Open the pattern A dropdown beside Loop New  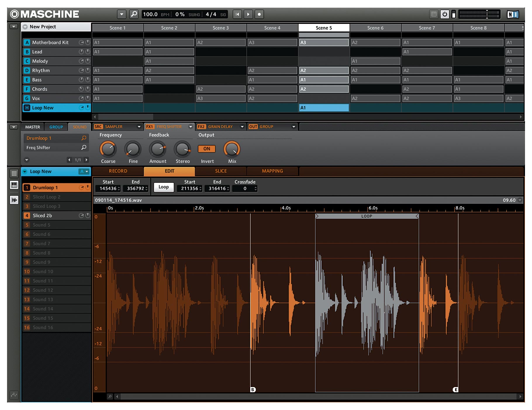click(x=84, y=171)
